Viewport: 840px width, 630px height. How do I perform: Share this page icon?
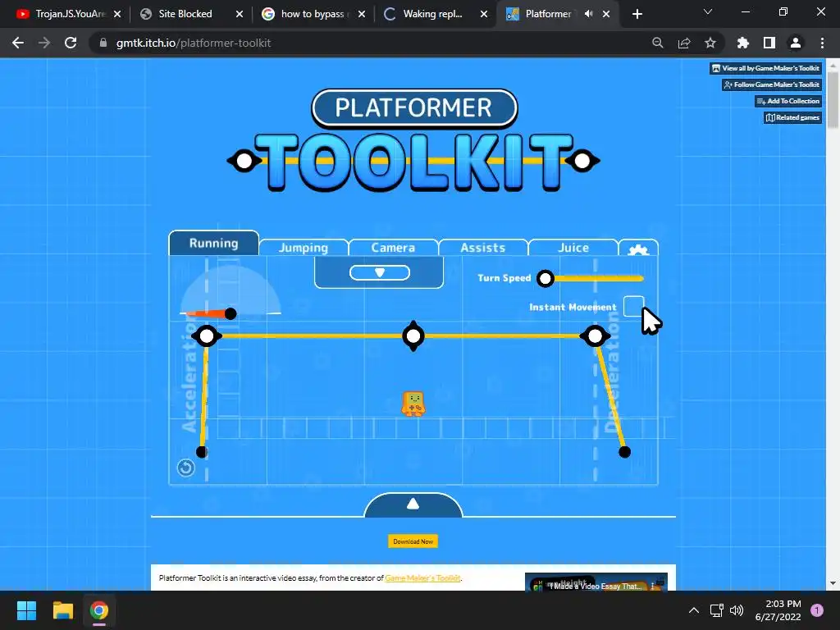(684, 43)
